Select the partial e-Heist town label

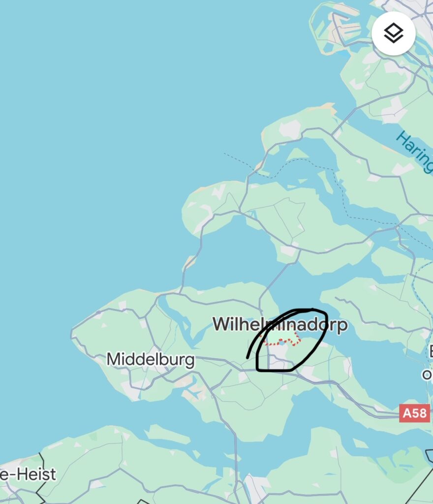[28, 474]
